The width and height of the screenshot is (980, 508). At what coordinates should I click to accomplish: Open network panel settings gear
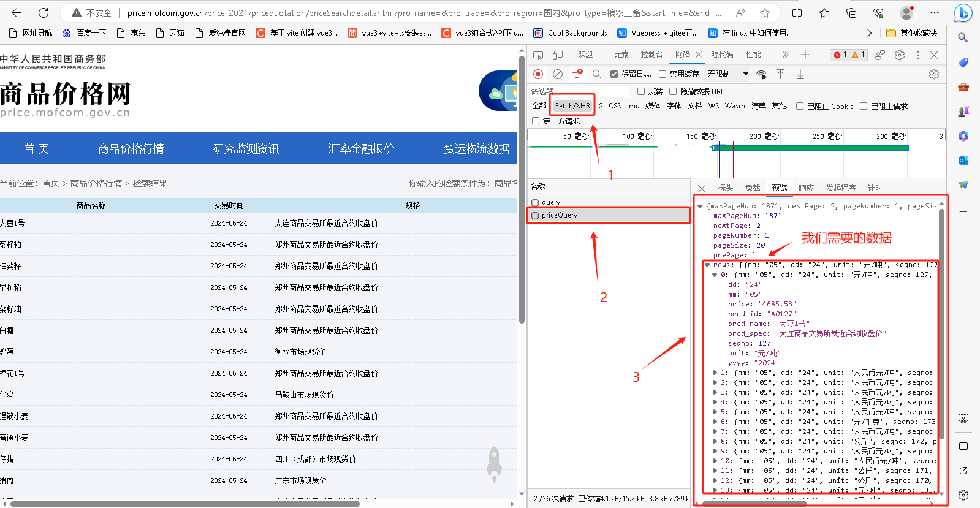[x=934, y=74]
